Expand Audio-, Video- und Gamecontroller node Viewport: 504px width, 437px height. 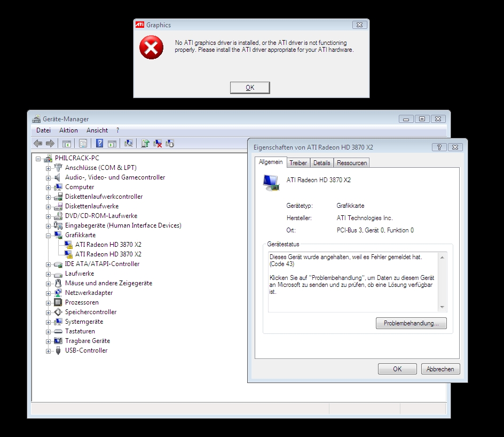[48, 178]
